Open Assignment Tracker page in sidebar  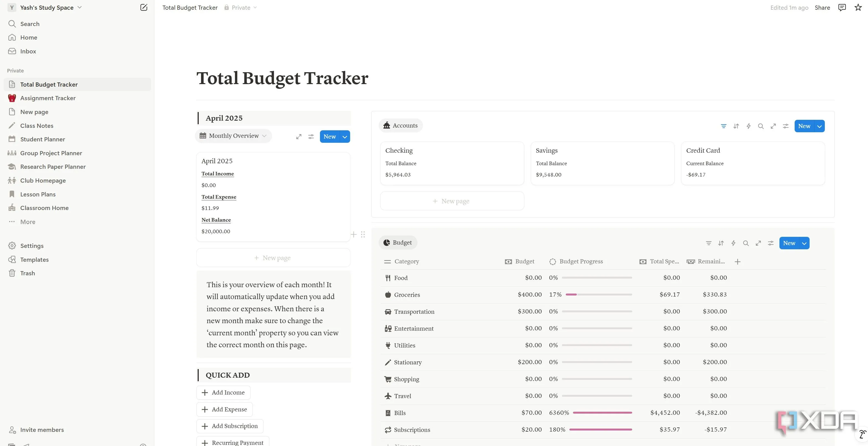click(x=77, y=98)
